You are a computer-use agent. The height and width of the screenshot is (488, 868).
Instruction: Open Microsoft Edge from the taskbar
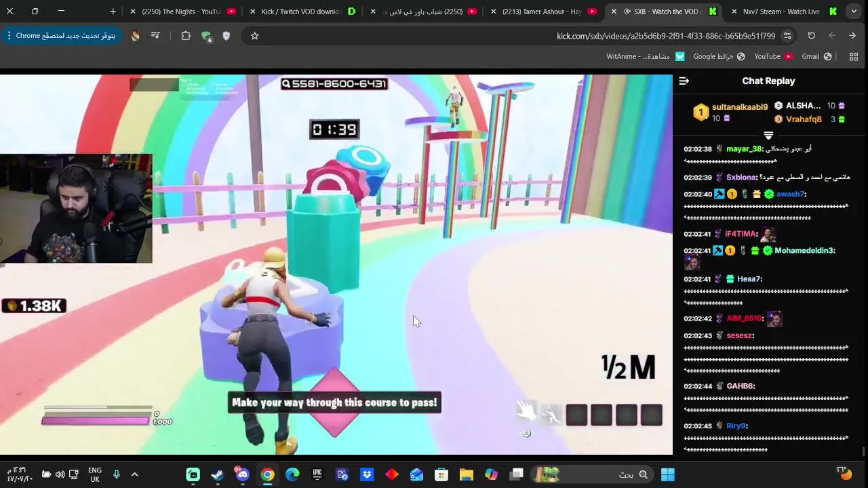292,474
